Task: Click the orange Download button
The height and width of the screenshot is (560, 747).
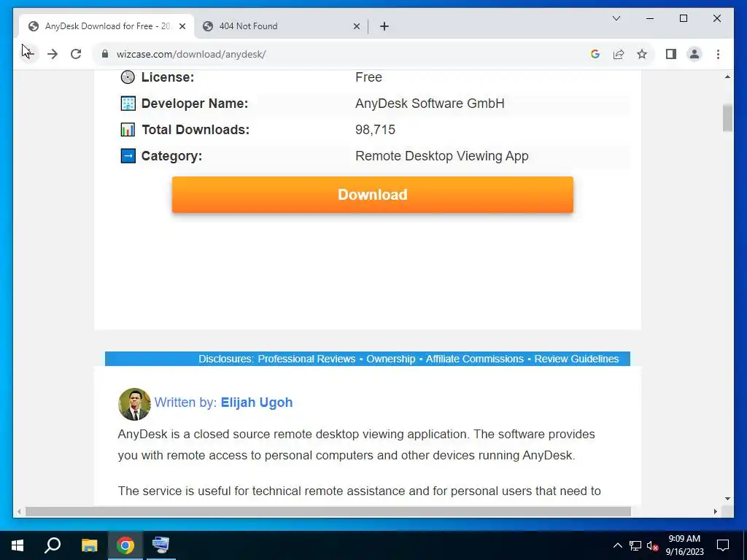Action: coord(373,194)
